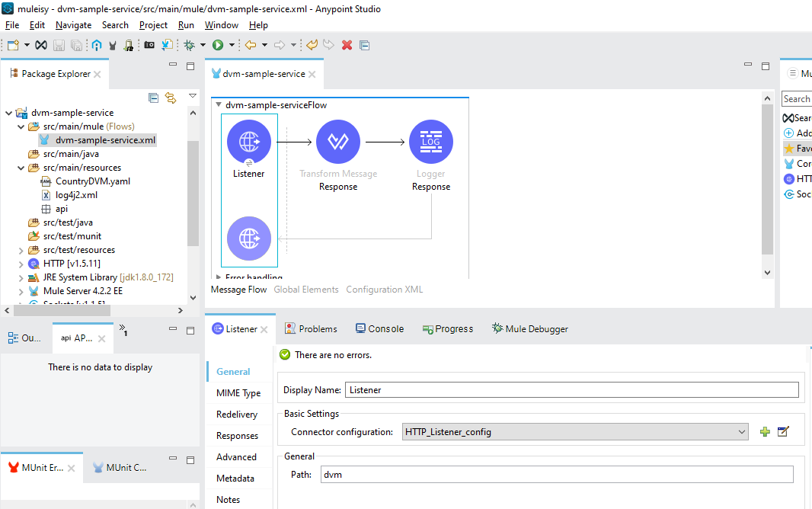Click the faded HTTP response icon in flow
Image resolution: width=812 pixels, height=509 pixels.
[x=249, y=238]
